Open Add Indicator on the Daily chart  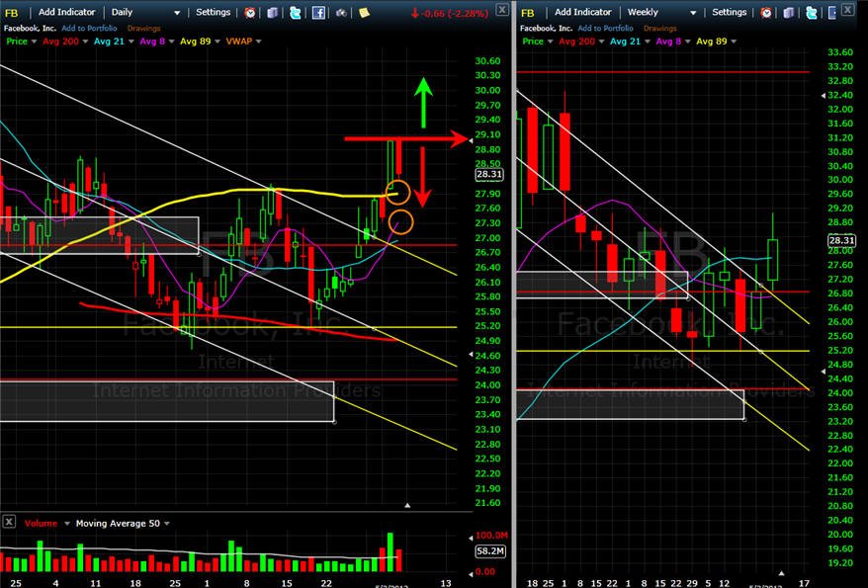coord(67,12)
